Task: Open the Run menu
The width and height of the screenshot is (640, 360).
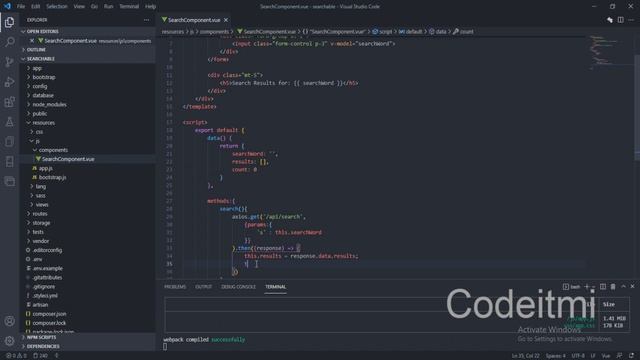Action: click(x=109, y=7)
